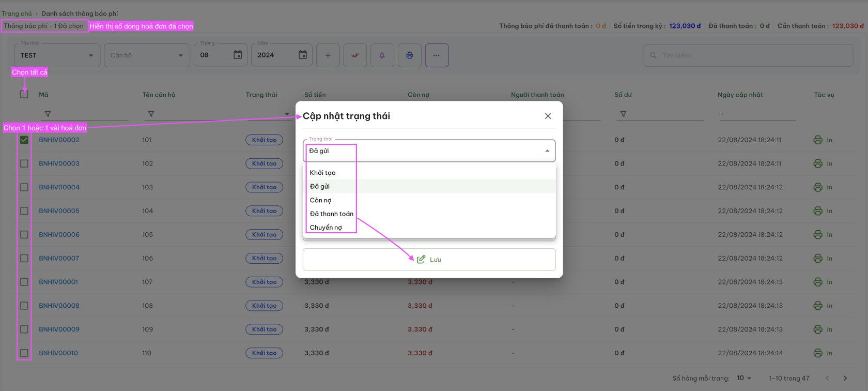Click the double-check mark toolbar button
Viewport: 868px width, 391px height.
tap(355, 55)
